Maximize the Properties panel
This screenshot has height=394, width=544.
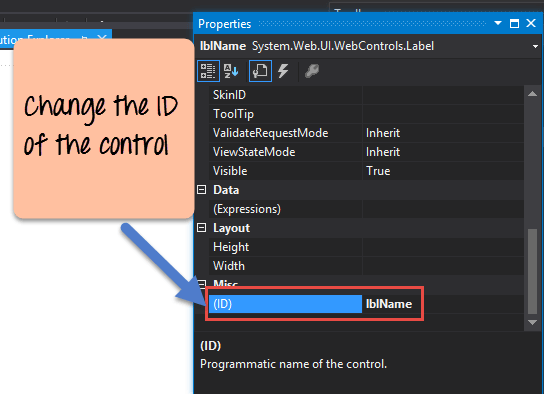coord(514,23)
